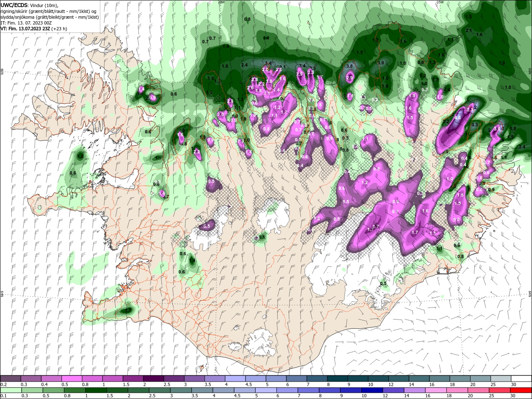The height and width of the screenshot is (399, 532).
Task: Choose the grey-green 2.5–3 rain swatch
Action: click(159, 390)
